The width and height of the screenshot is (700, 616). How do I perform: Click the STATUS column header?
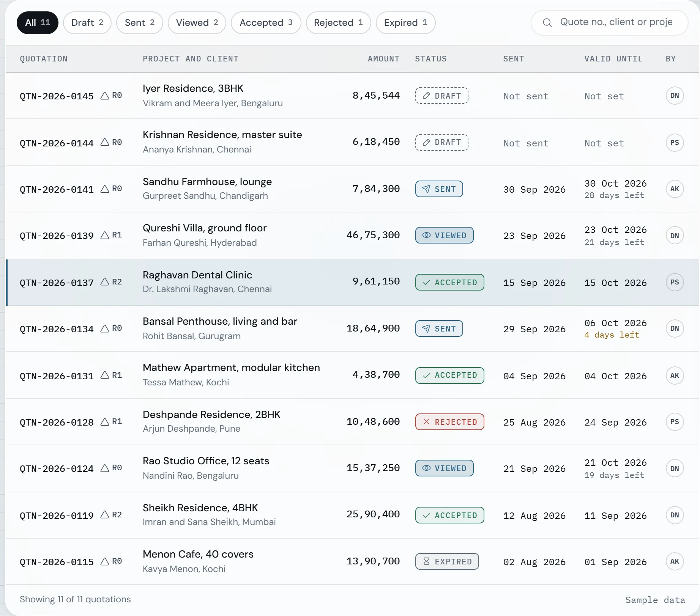[430, 59]
